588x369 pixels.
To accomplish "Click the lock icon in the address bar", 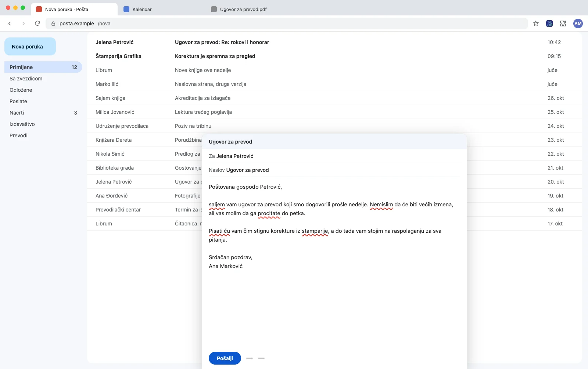I will pos(53,23).
